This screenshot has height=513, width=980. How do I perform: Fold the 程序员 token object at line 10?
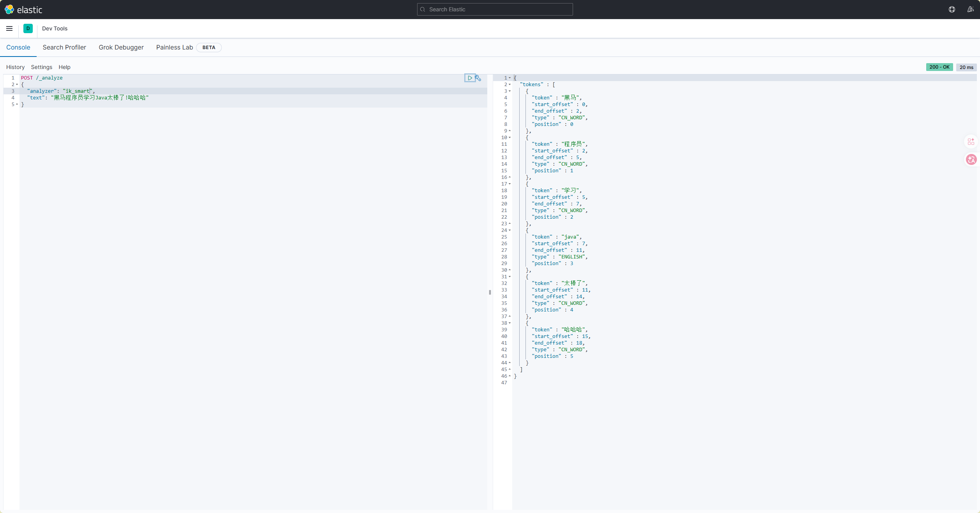coord(509,138)
